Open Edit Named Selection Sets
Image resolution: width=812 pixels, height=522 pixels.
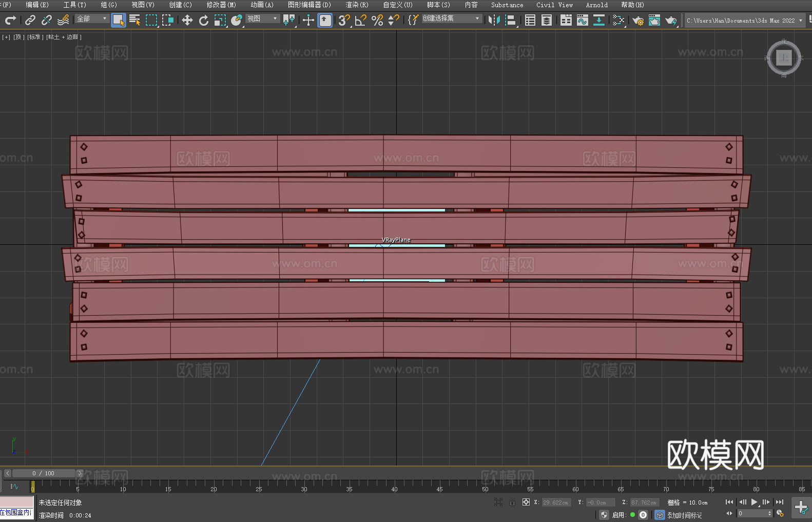(413, 20)
